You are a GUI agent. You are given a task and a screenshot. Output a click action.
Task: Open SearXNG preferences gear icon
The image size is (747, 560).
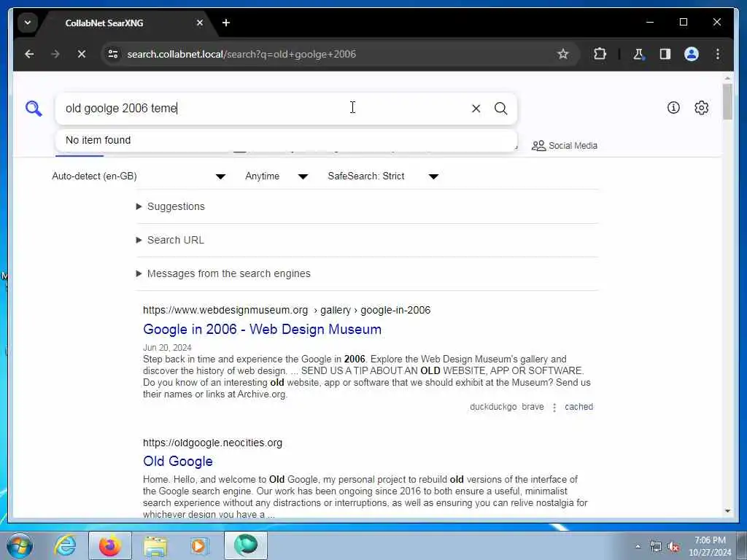pyautogui.click(x=701, y=108)
